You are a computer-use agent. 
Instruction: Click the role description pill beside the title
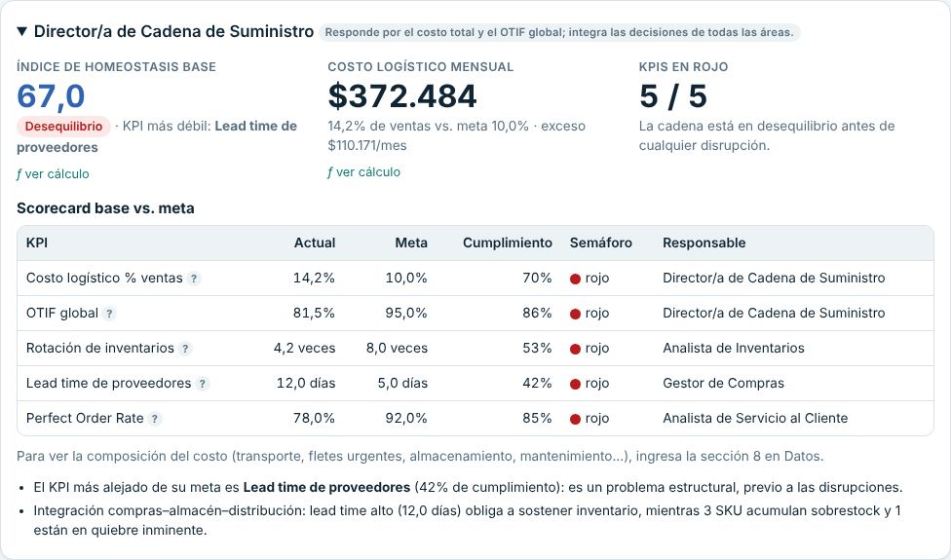(559, 32)
